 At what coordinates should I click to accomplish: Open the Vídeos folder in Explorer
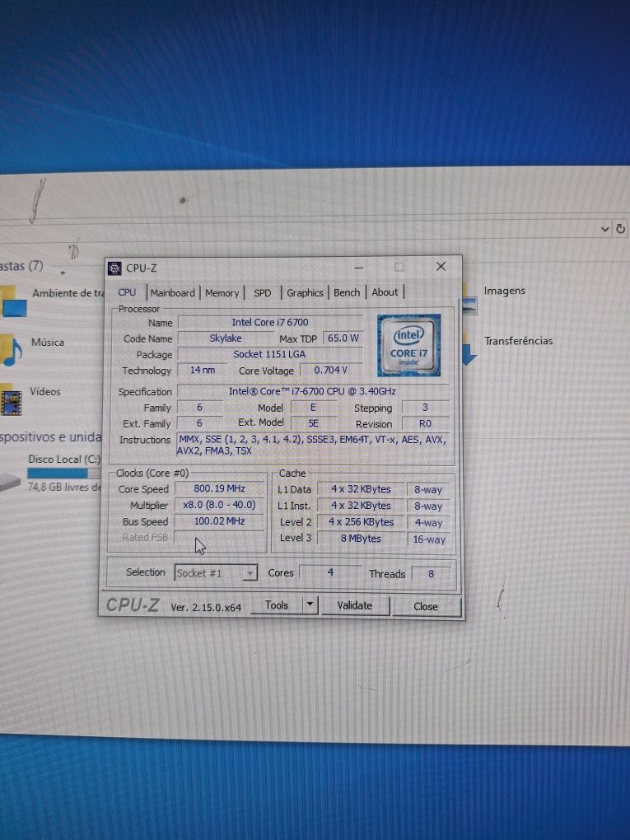point(30,398)
